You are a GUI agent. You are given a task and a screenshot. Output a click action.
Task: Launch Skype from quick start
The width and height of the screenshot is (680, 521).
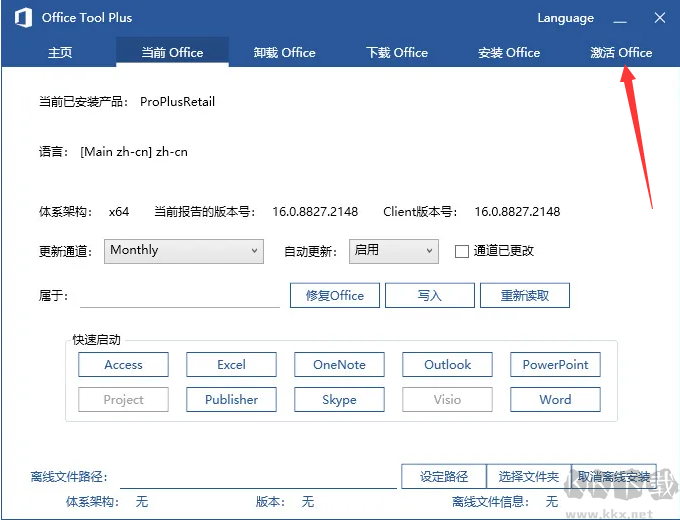point(340,400)
